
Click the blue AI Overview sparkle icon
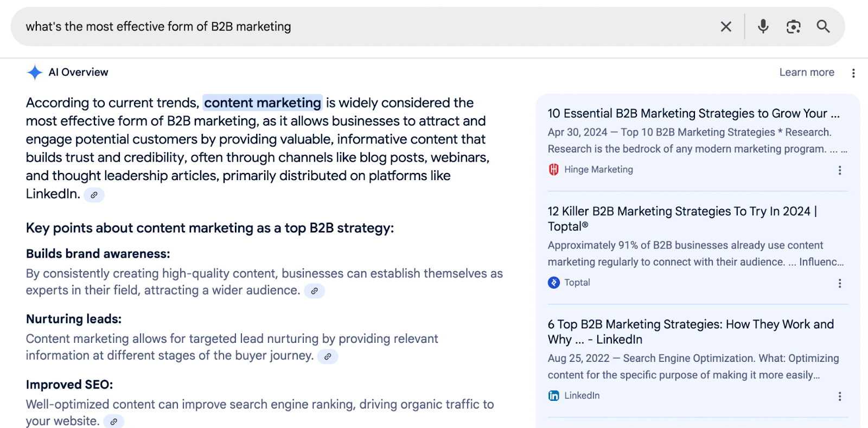pyautogui.click(x=35, y=72)
